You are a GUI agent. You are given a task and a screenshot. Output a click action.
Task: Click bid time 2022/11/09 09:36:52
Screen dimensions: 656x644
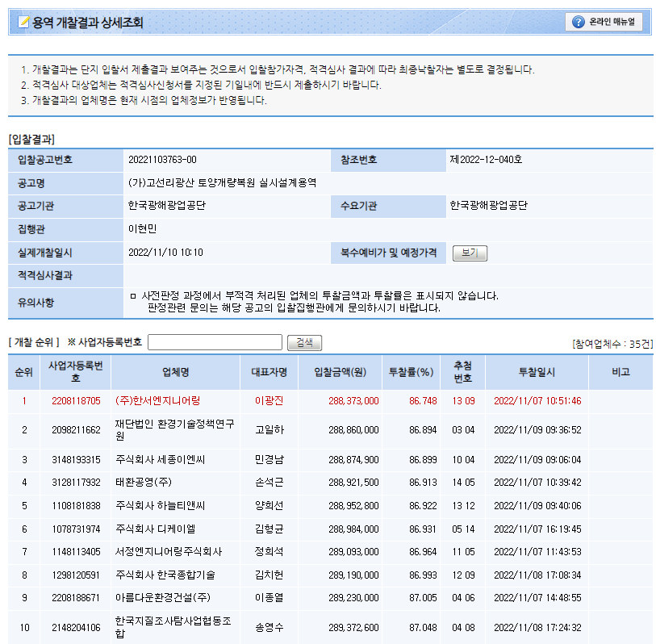click(537, 430)
